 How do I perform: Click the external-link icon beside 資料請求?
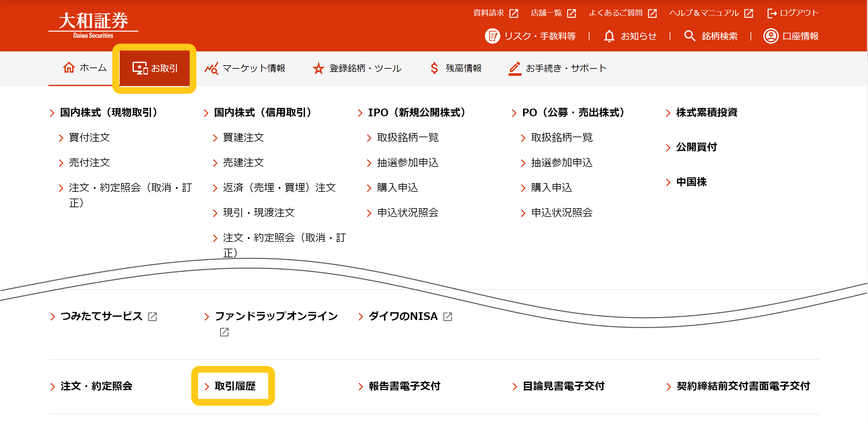tap(513, 13)
